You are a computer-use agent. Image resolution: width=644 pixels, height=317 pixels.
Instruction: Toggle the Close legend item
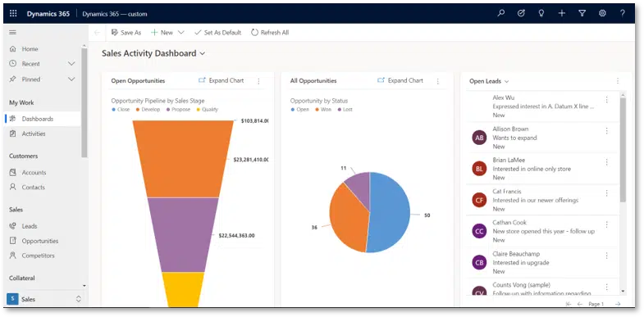(121, 110)
